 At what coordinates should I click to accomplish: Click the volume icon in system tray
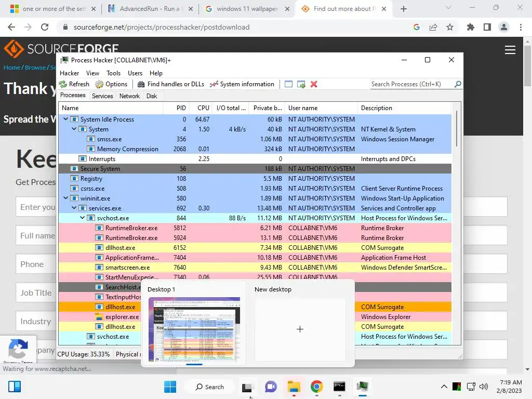coord(484,387)
